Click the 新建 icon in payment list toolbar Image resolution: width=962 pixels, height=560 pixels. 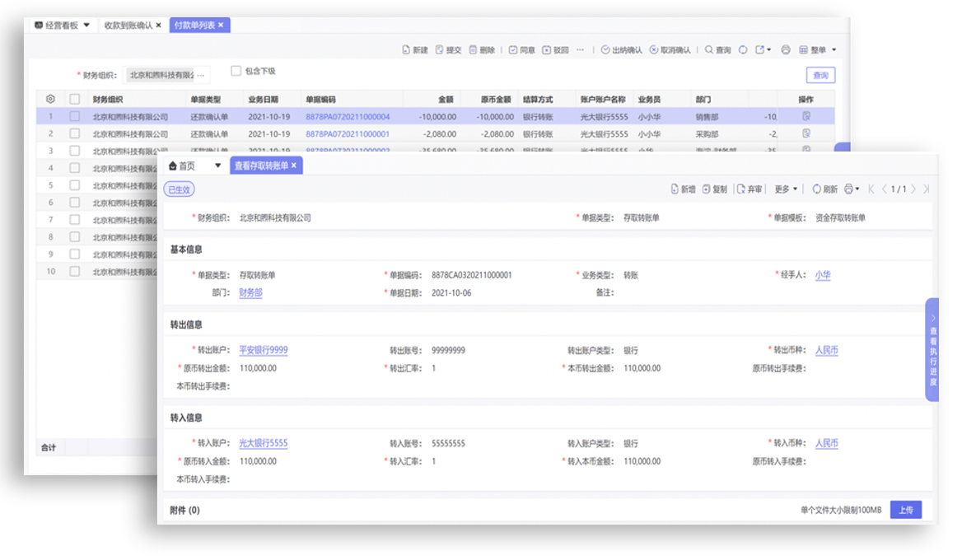pyautogui.click(x=405, y=49)
